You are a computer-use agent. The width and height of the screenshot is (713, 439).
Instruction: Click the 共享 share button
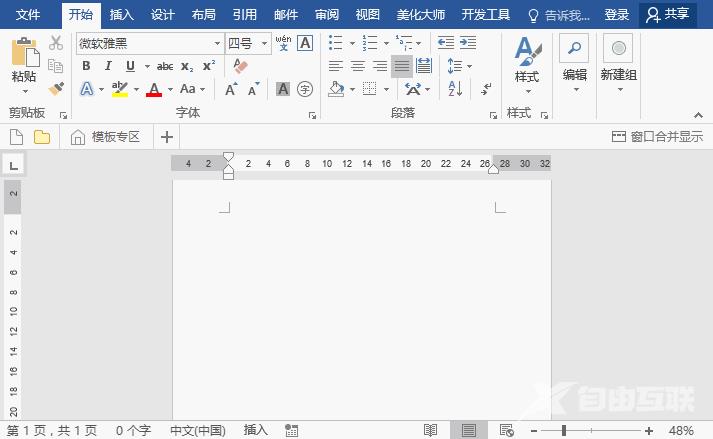(670, 15)
